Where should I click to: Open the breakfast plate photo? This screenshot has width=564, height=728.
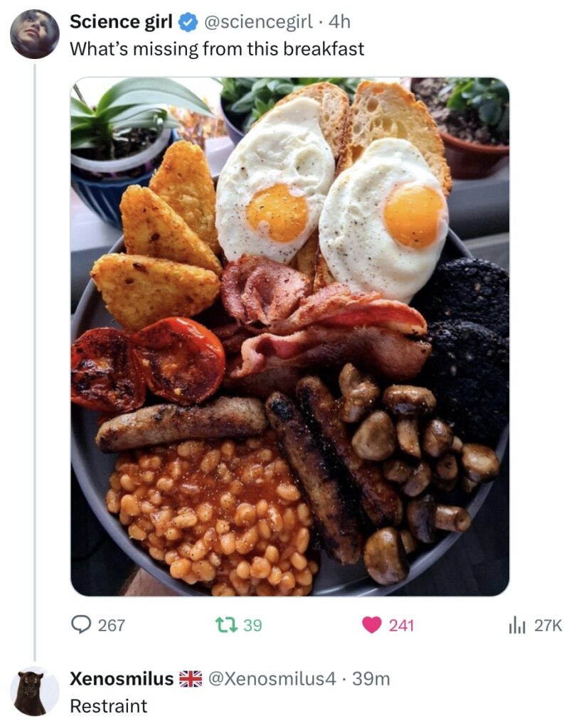click(289, 336)
